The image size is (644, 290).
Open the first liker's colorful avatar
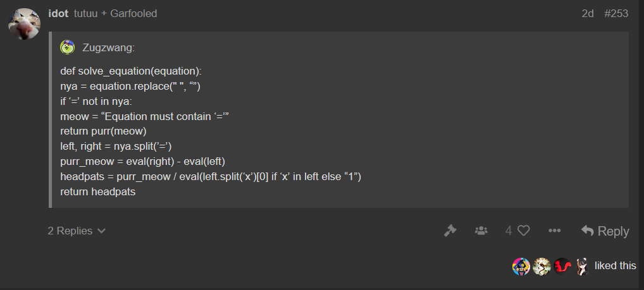(x=521, y=266)
